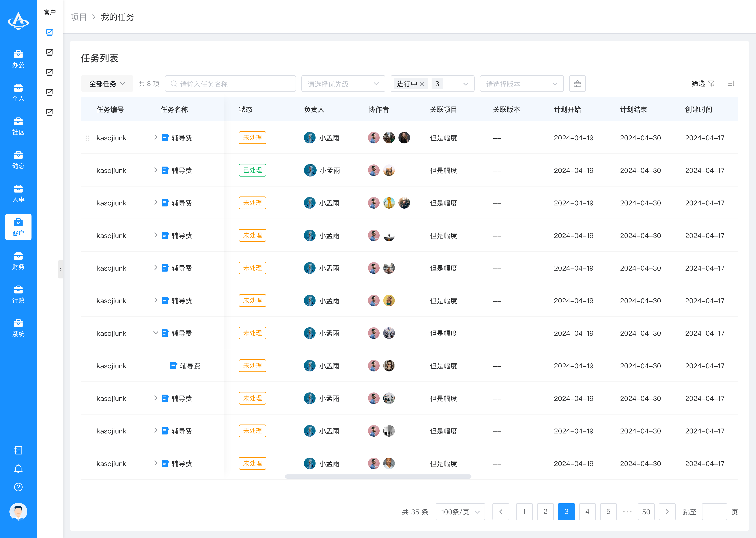This screenshot has width=756, height=538.
Task: Click the user avatar at sidebar bottom
Action: (18, 512)
